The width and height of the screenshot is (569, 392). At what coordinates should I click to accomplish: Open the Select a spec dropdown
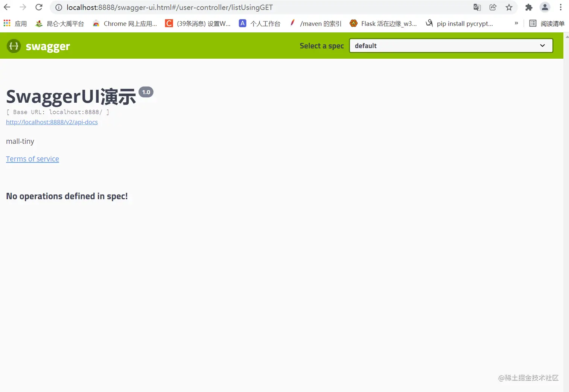coord(451,46)
